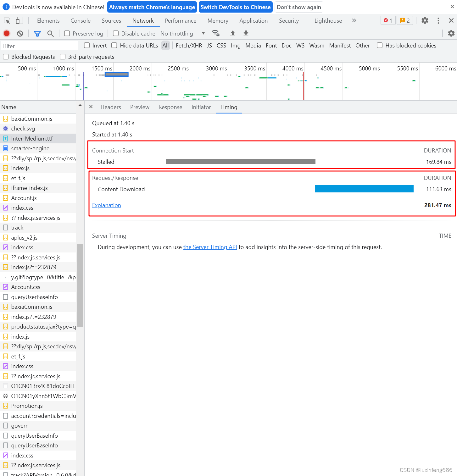Filter requests by JS type

[x=209, y=46]
